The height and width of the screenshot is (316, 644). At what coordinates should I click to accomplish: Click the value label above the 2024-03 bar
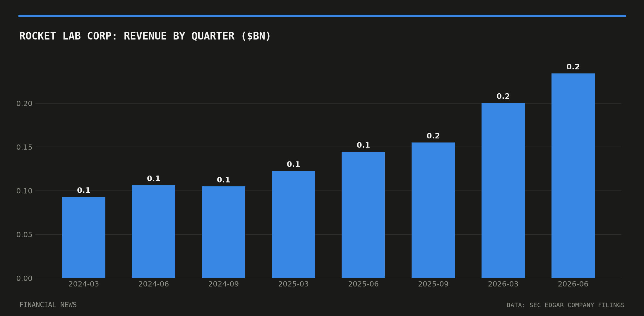[84, 190]
